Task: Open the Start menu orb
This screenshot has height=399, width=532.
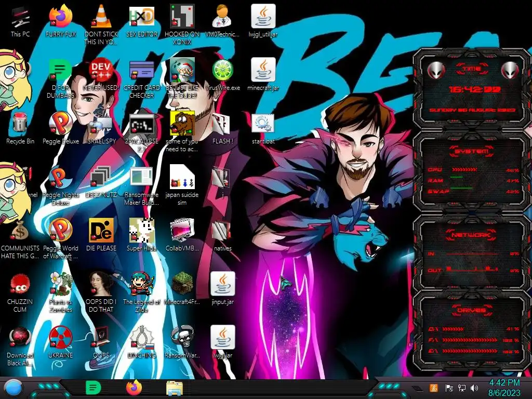Action: [14, 388]
